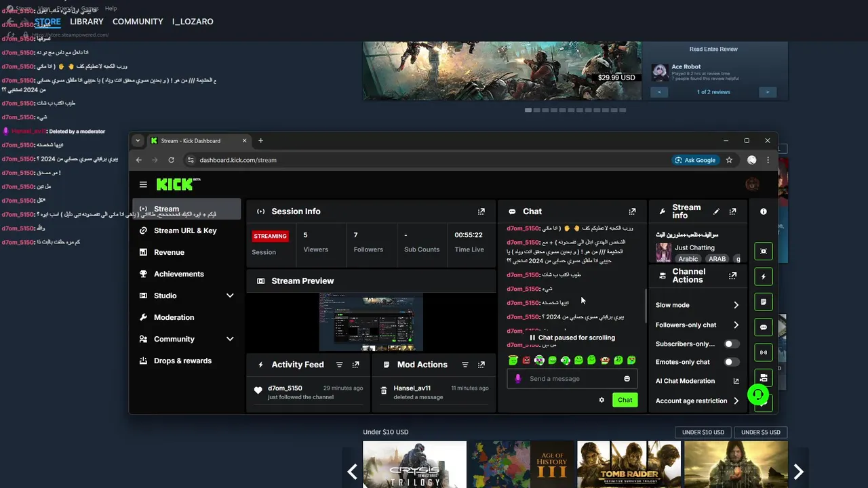The height and width of the screenshot is (488, 868).
Task: Click in the Send a message field
Action: click(x=571, y=379)
